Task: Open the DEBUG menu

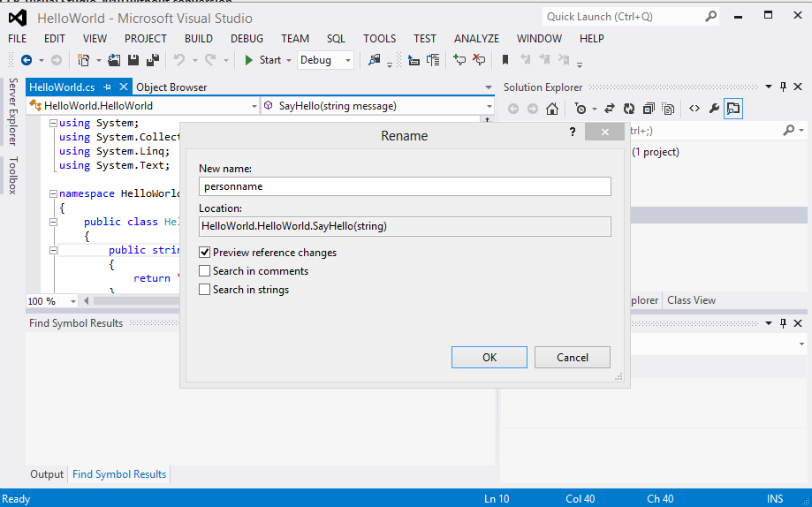Action: click(247, 39)
